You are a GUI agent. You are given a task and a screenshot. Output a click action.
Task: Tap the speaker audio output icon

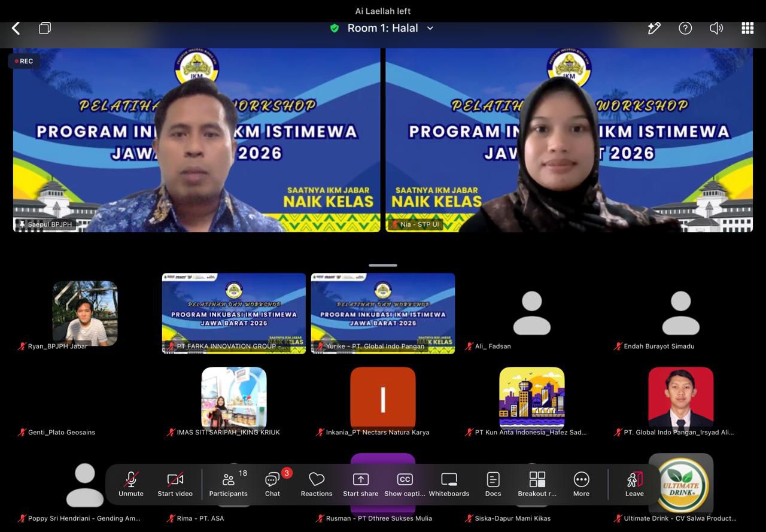(716, 28)
